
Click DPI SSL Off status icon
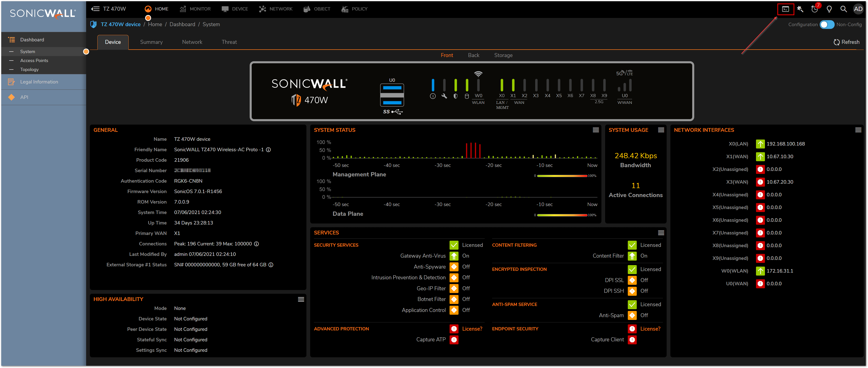coord(632,280)
